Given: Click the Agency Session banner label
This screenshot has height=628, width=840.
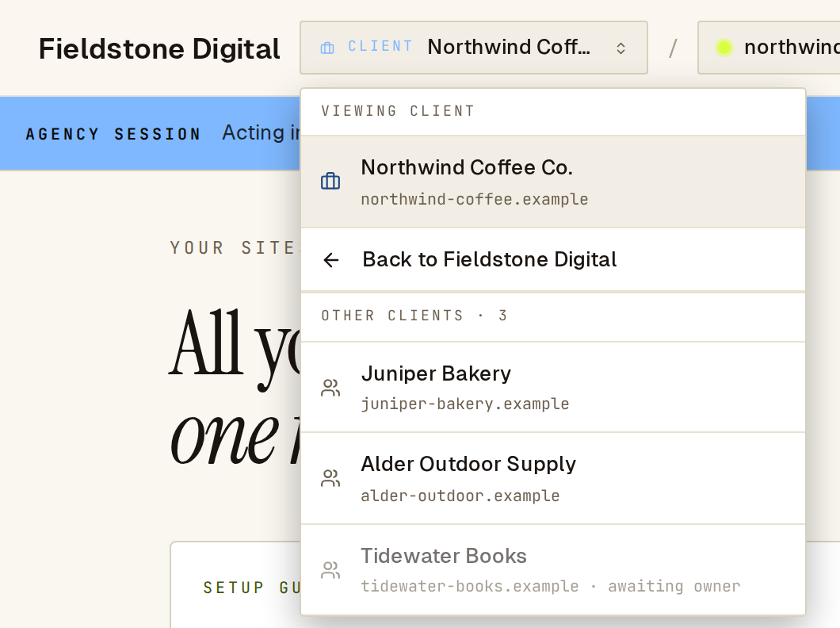Looking at the screenshot, I should [x=113, y=134].
